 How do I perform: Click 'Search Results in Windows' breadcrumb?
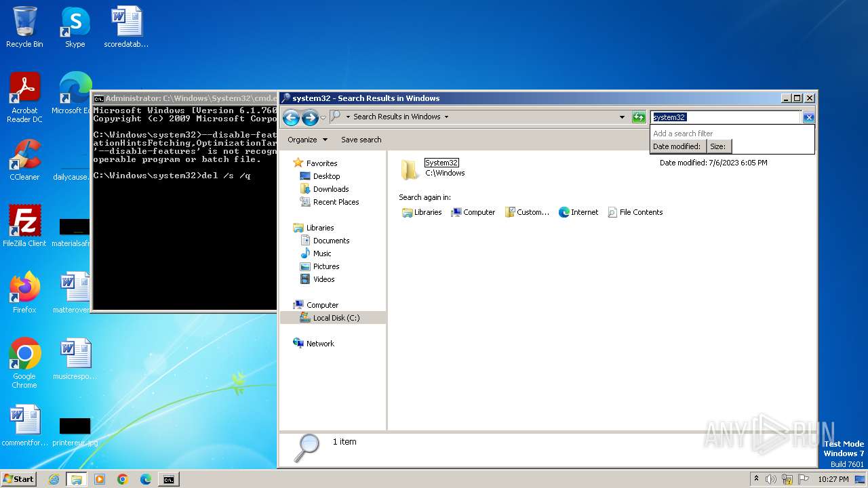tap(397, 117)
